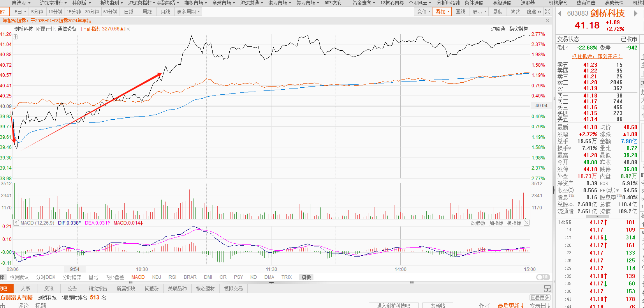Viewport: 644px width, 308px height.
Task: Open the 全球市场 menu dropdown
Action: 223,3
